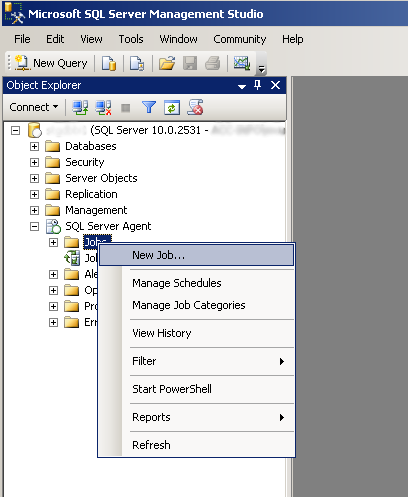This screenshot has width=408, height=497.
Task: Click the Management Studio title bar app icon
Action: coord(14,13)
